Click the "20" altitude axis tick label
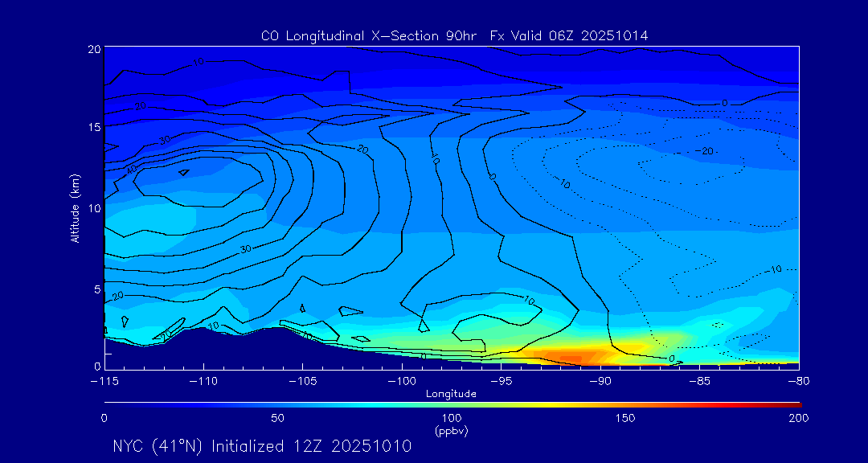The height and width of the screenshot is (463, 868). [94, 49]
